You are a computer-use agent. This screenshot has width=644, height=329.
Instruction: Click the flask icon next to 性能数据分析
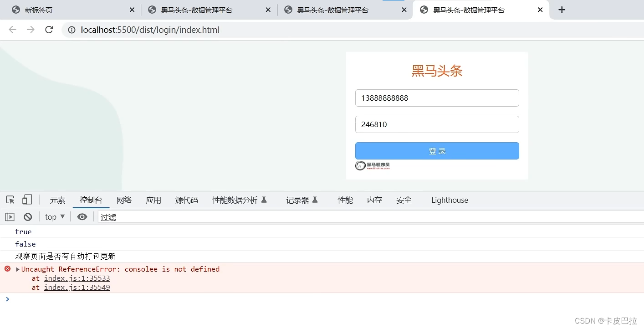pos(264,200)
